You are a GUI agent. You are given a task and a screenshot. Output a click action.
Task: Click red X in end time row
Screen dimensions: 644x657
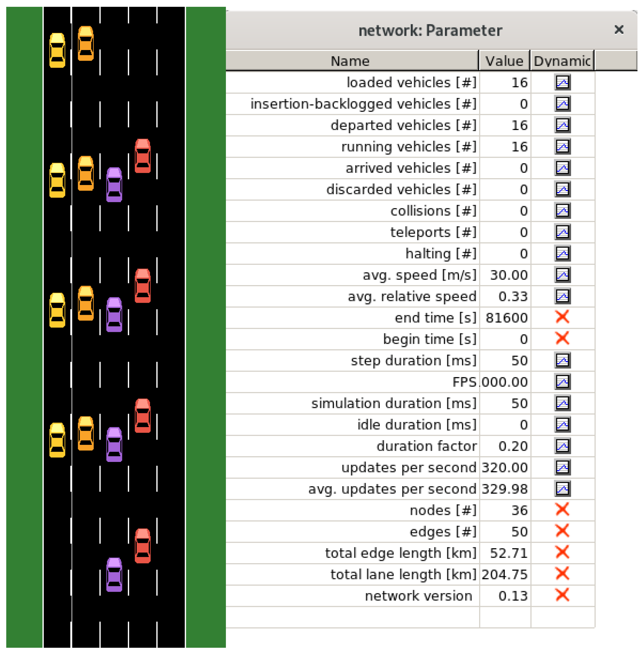click(x=562, y=317)
